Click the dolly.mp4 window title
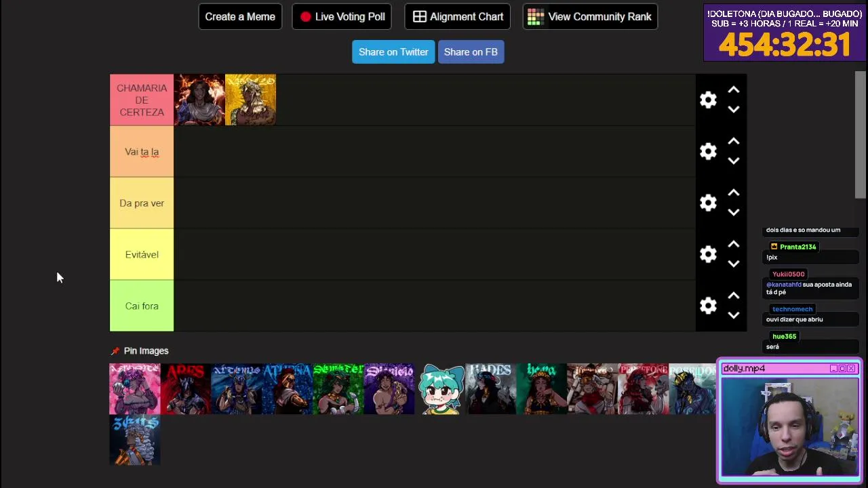The image size is (868, 488). (744, 369)
